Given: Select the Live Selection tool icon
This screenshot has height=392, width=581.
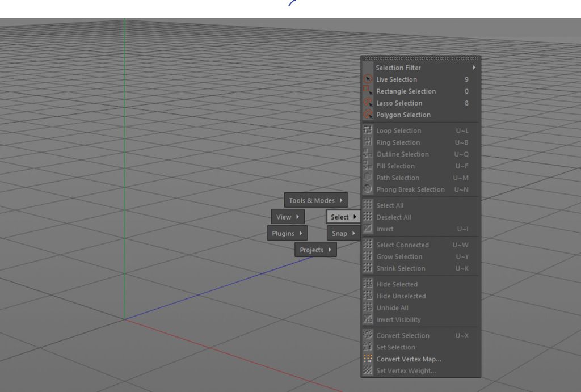Looking at the screenshot, I should [368, 79].
